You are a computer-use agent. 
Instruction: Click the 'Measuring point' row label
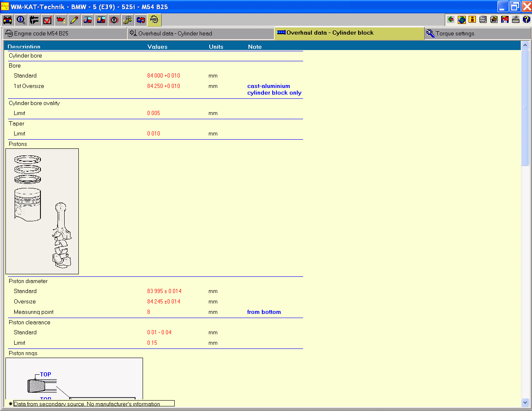(34, 312)
